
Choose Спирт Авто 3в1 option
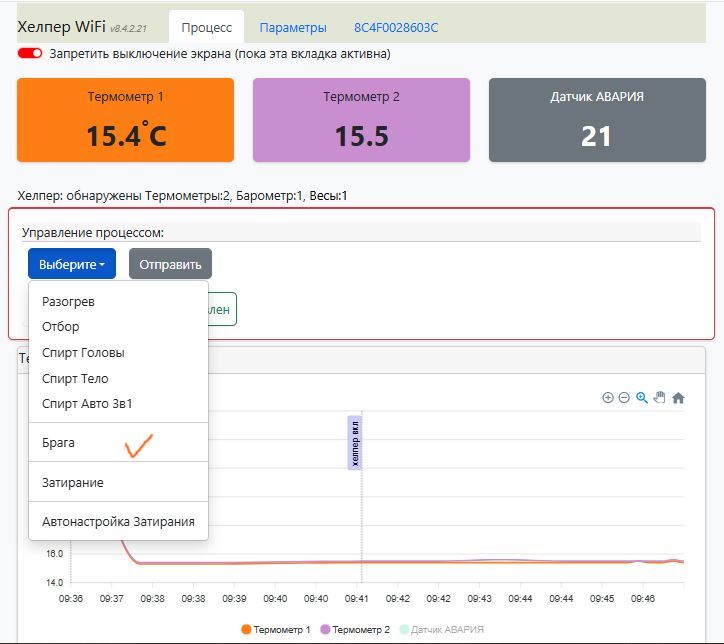click(118, 403)
